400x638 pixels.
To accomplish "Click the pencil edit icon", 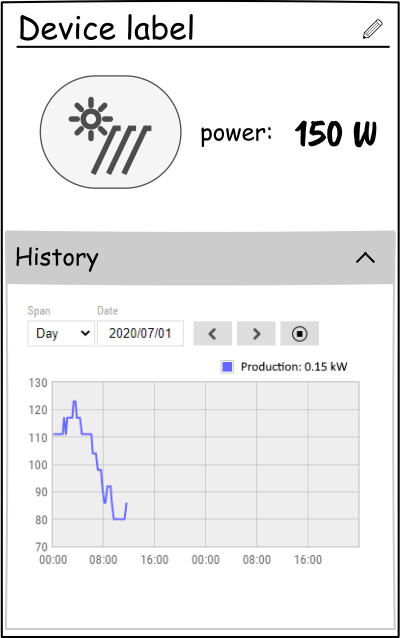I will (x=373, y=29).
